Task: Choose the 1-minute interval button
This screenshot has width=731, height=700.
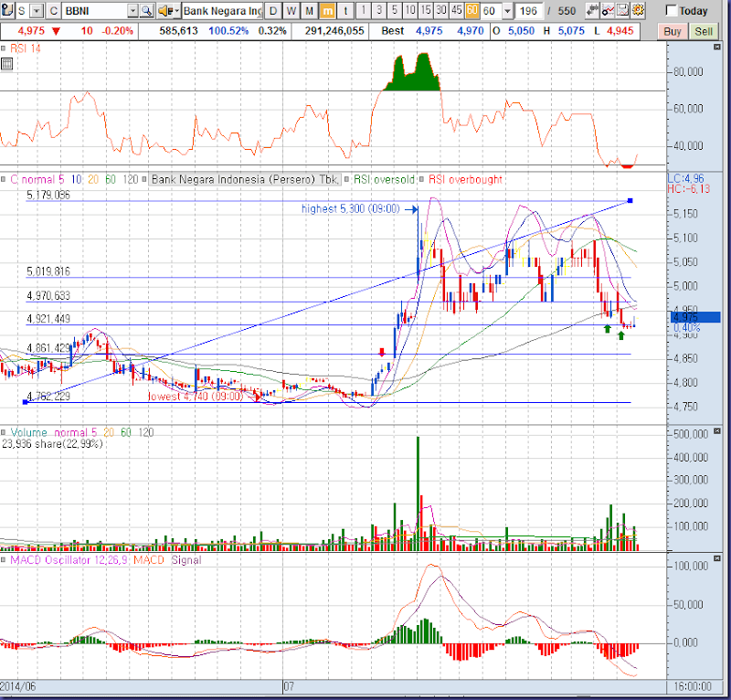Action: click(363, 10)
